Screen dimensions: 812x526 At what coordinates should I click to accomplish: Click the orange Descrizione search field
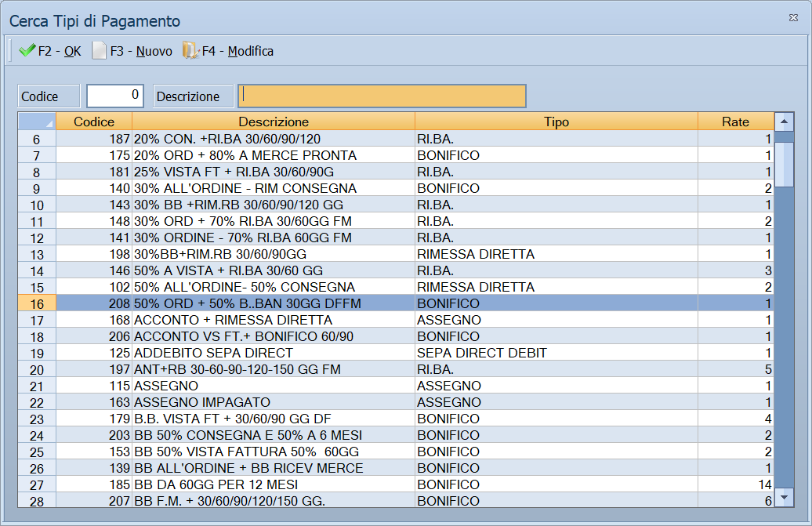[382, 96]
